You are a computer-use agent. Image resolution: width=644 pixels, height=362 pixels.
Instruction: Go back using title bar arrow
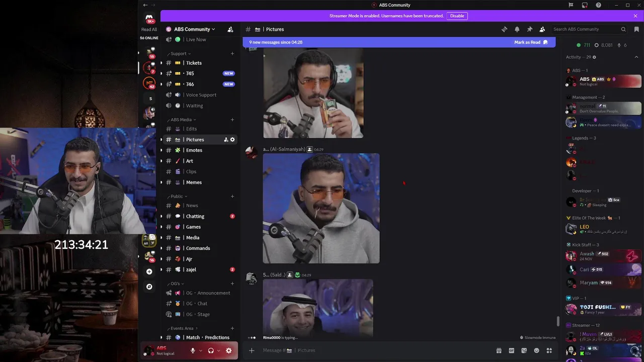145,5
